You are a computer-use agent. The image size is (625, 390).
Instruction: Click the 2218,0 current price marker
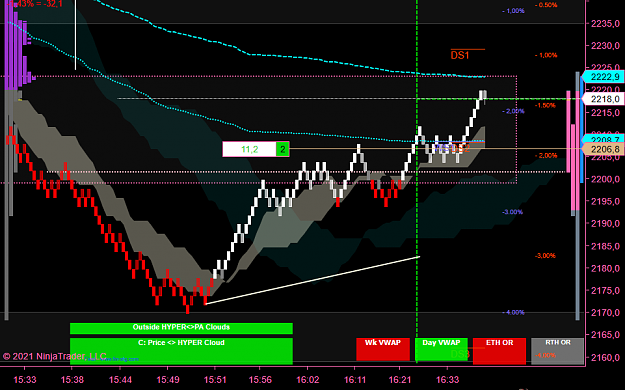tap(603, 98)
